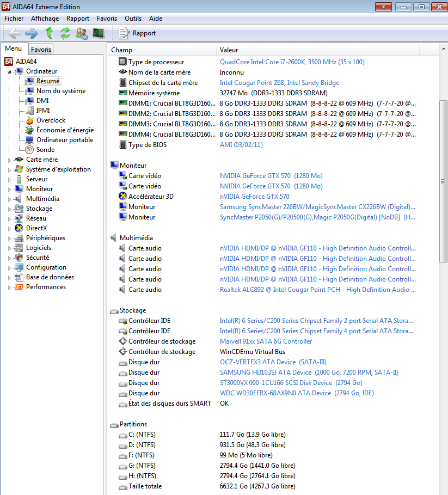This screenshot has height=495, width=448.
Task: Click the green Up arrow toolbar icon
Action: [49, 33]
